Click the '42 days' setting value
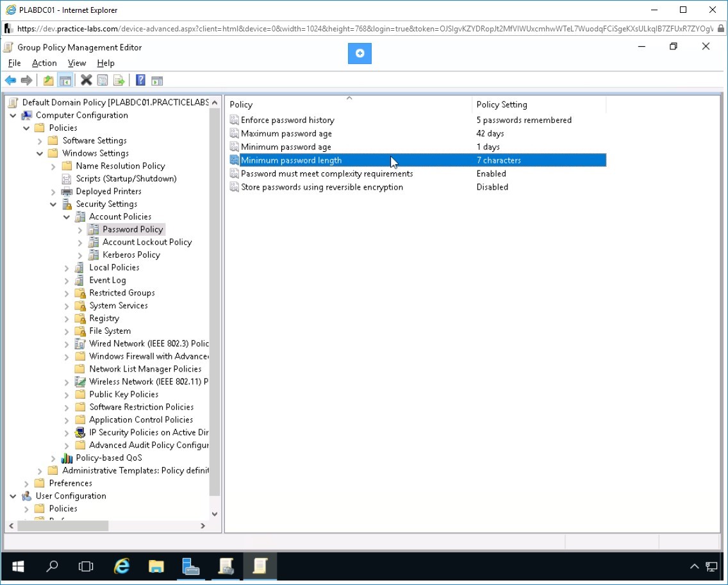The height and width of the screenshot is (585, 728). pos(490,133)
